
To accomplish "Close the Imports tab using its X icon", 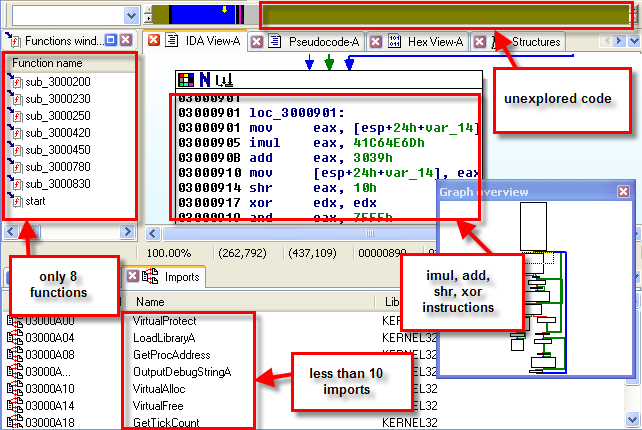I will coord(130,277).
